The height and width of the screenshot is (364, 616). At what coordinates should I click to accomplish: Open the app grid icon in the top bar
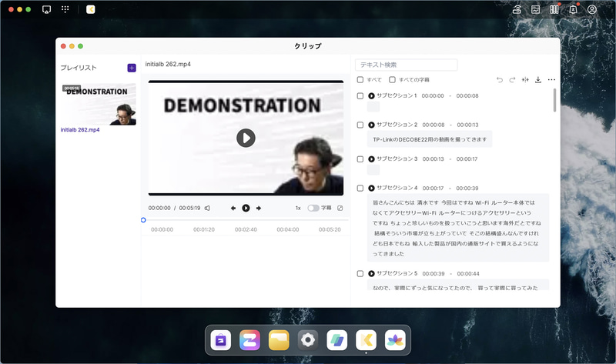click(x=65, y=9)
